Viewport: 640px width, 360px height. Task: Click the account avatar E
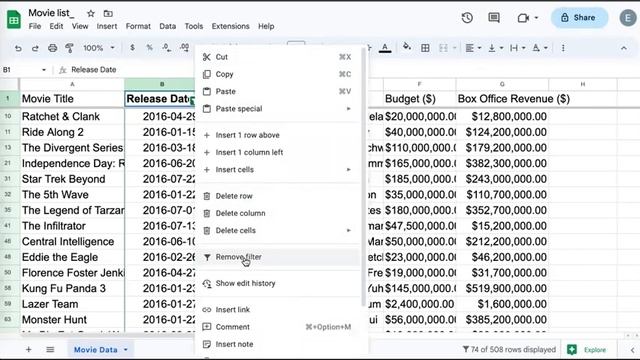[x=628, y=18]
